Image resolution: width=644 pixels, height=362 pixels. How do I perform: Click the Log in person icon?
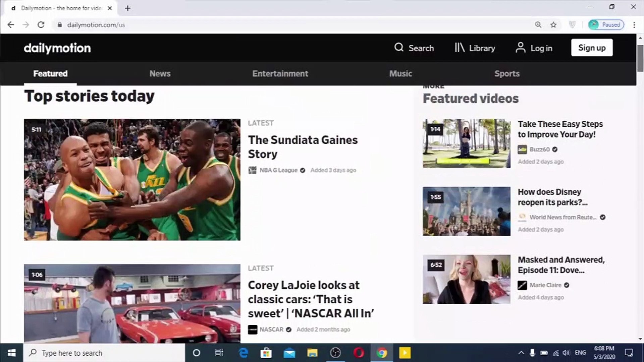click(x=521, y=48)
